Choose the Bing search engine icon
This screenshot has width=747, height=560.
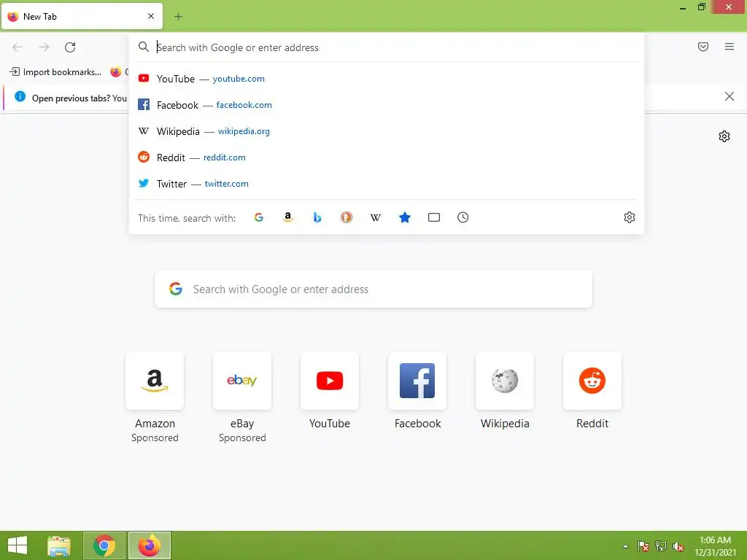tap(317, 217)
